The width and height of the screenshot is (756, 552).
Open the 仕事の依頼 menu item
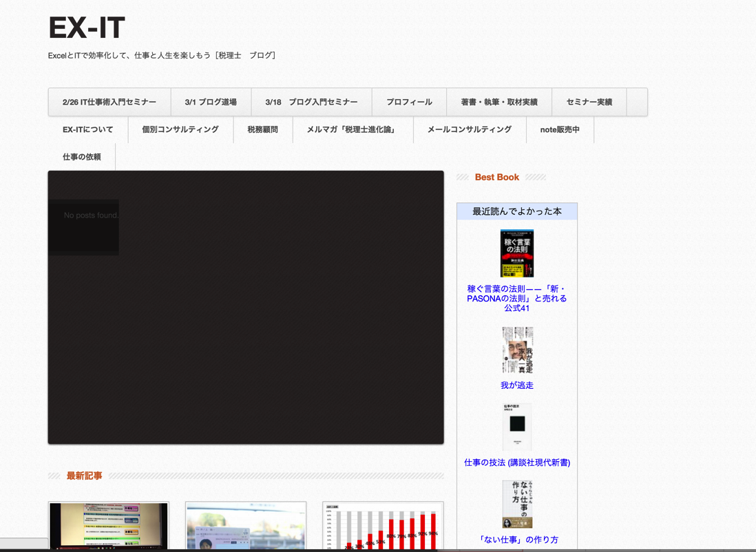coord(81,157)
